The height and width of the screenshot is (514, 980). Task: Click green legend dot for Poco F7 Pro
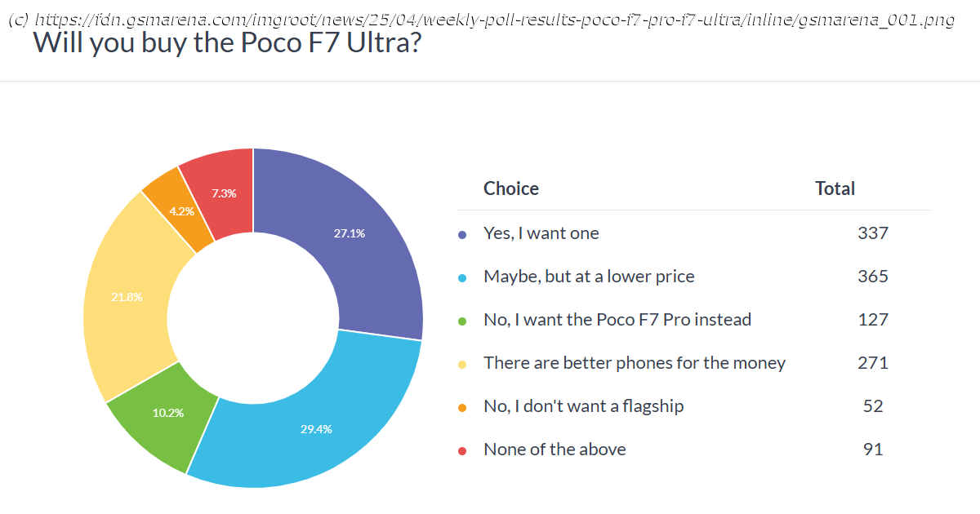pyautogui.click(x=462, y=321)
